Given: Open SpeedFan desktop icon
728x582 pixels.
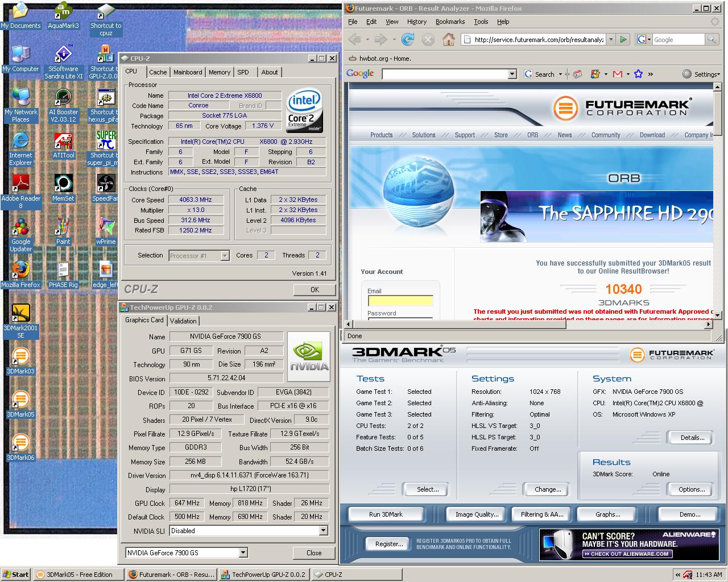Looking at the screenshot, I should coord(106,188).
